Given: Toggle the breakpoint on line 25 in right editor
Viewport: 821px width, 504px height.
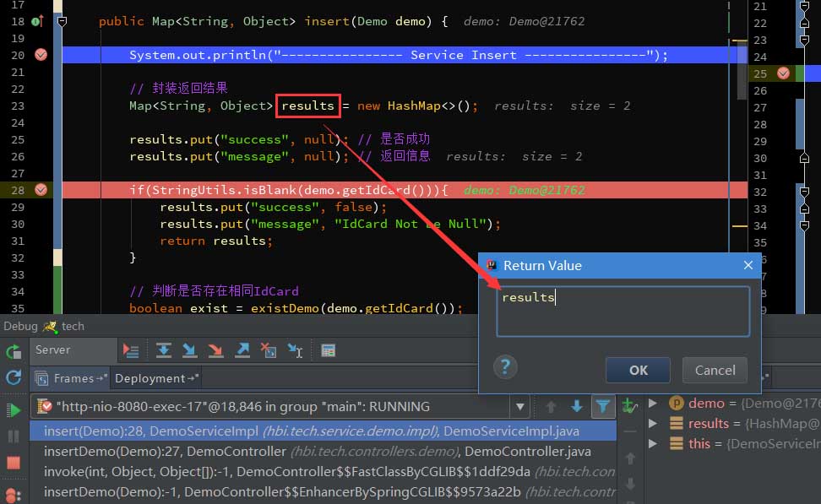Looking at the screenshot, I should click(783, 73).
